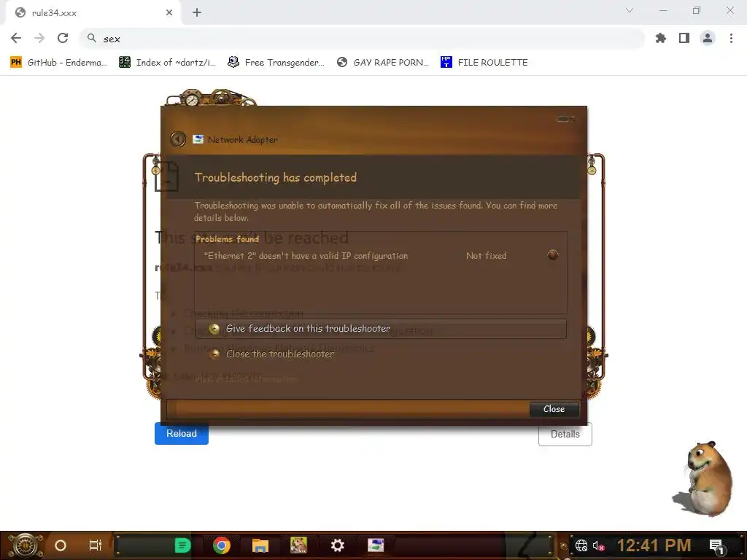This screenshot has width=747, height=560.
Task: Open the tab search chevron
Action: coord(630,10)
